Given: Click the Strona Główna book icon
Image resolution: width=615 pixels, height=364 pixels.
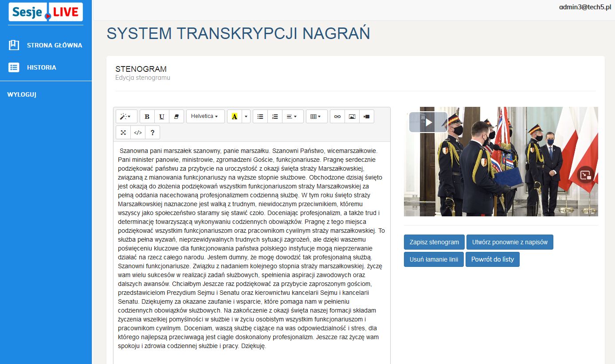Looking at the screenshot, I should pos(14,45).
